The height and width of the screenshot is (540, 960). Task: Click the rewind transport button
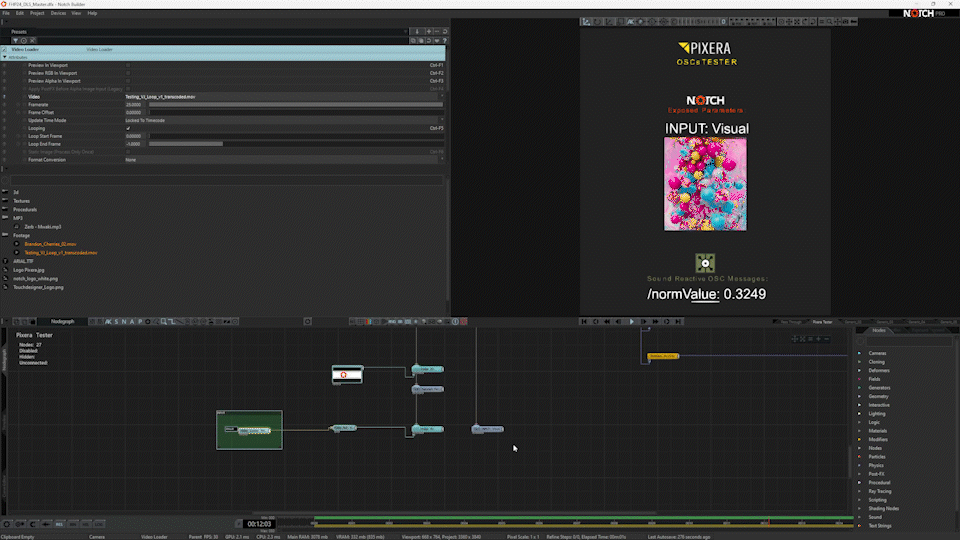click(x=607, y=321)
